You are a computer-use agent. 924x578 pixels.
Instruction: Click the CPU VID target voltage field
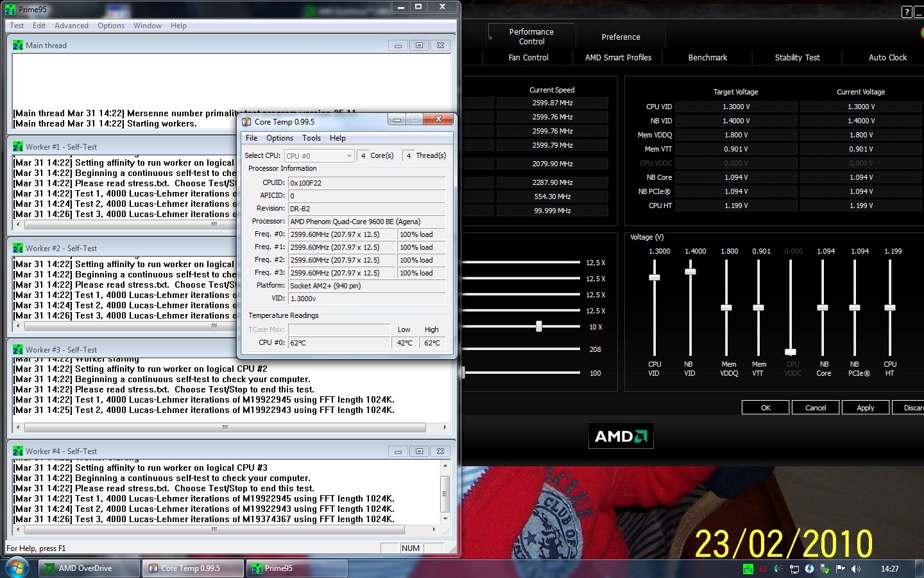[736, 107]
